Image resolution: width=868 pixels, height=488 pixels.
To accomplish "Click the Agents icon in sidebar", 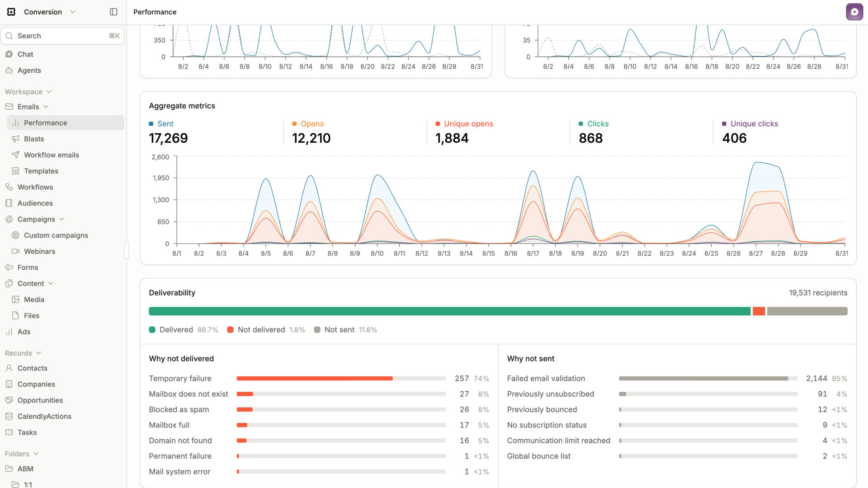I will pyautogui.click(x=9, y=70).
